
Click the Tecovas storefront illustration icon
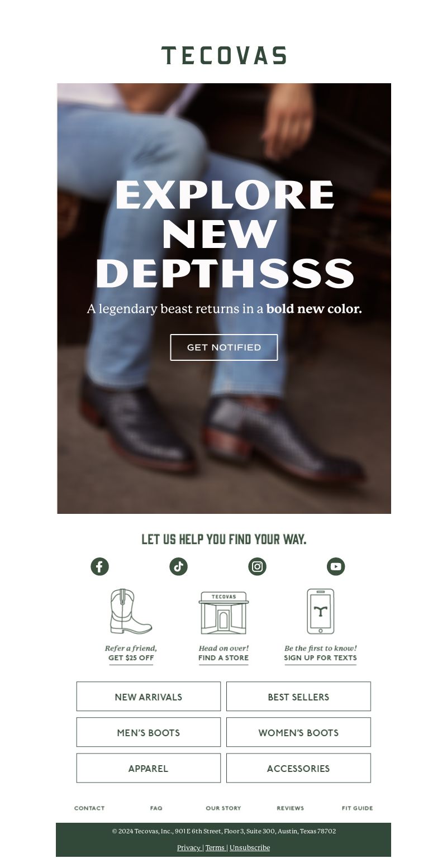coord(223,613)
